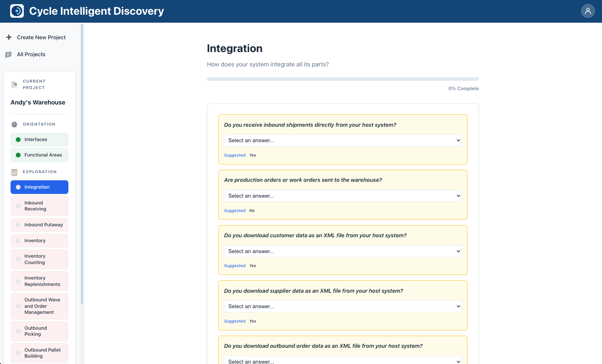Click the Current Project document icon
This screenshot has height=364, width=602.
14,84
